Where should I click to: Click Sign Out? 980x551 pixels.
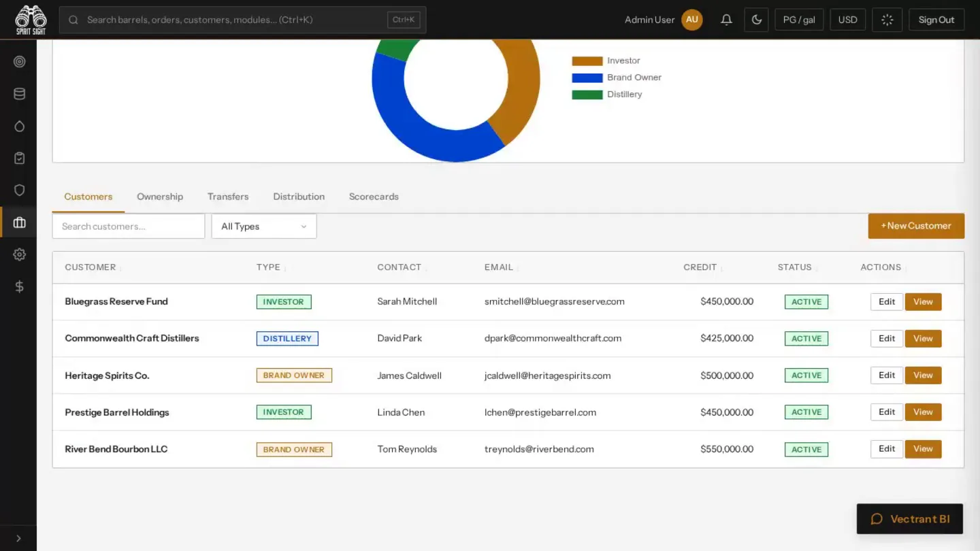(936, 20)
